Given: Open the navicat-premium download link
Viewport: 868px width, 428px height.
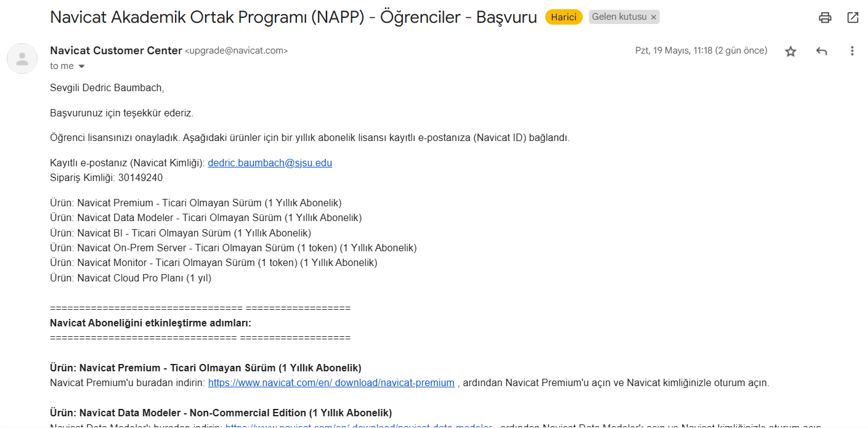Looking at the screenshot, I should [331, 383].
